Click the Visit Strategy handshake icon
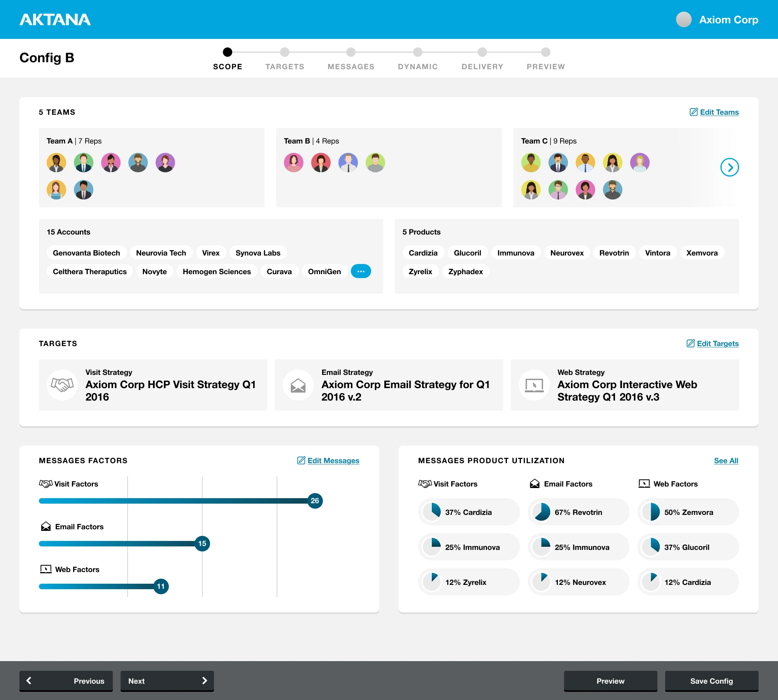The width and height of the screenshot is (778, 700). click(x=62, y=385)
